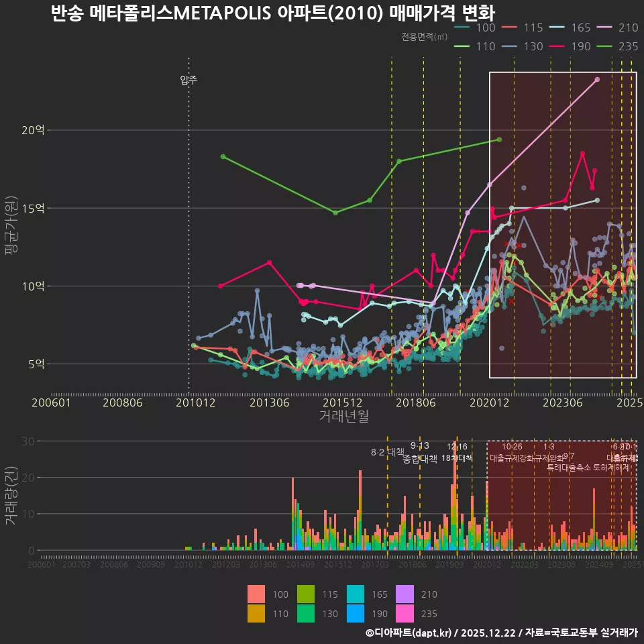
Task: Click the 9·13 policy marker label
Action: pos(419,446)
